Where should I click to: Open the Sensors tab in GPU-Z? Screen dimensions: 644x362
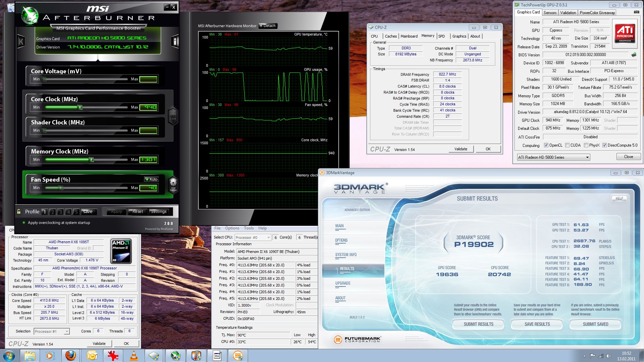click(x=550, y=13)
